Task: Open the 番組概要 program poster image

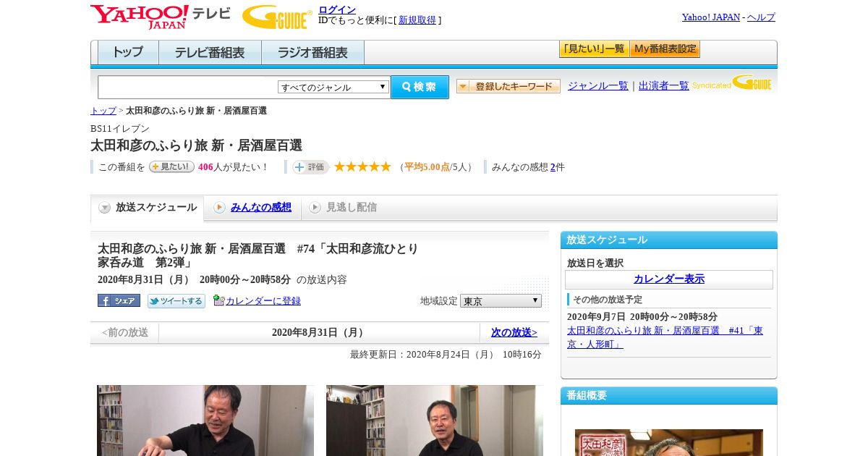Action: (x=669, y=442)
